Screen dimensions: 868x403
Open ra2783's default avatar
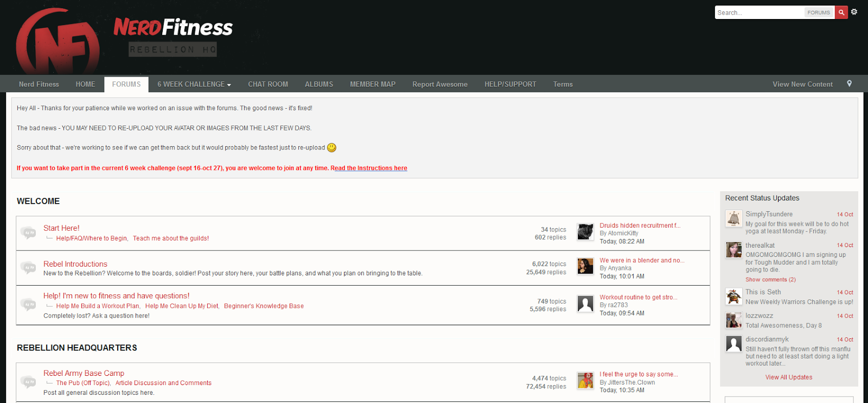point(585,304)
